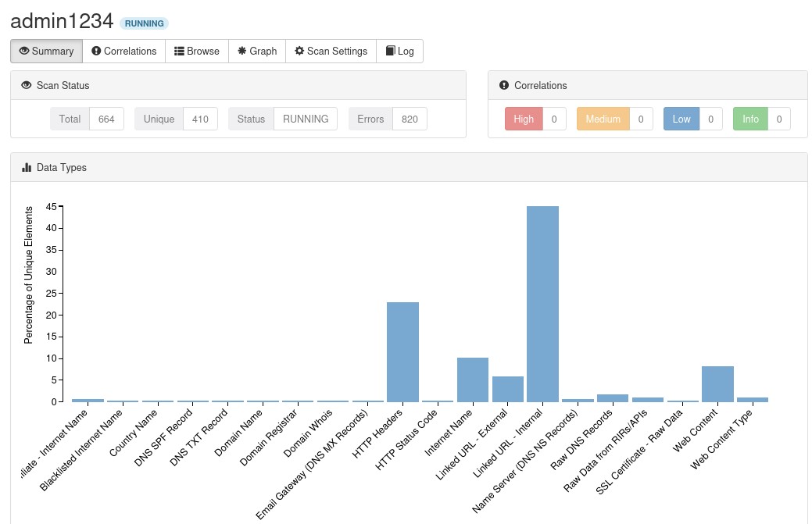
Task: Click the Percentage of Unique Elements axis title
Action: 28,275
